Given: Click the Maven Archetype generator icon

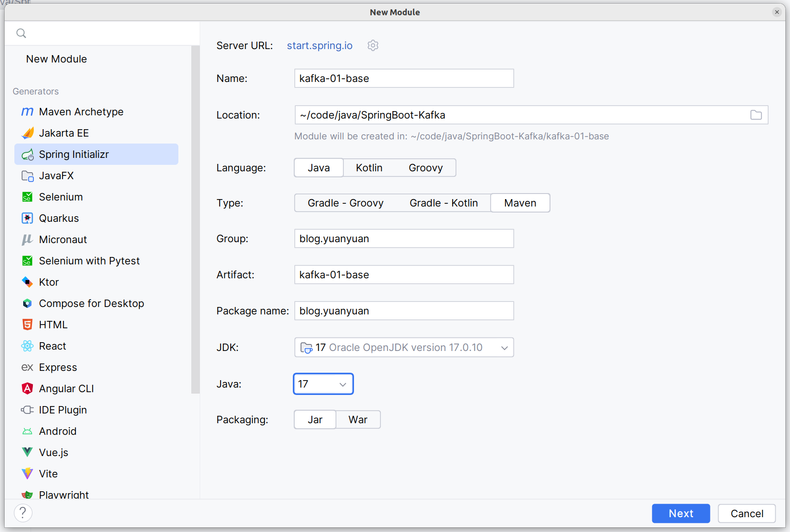Looking at the screenshot, I should coord(27,112).
